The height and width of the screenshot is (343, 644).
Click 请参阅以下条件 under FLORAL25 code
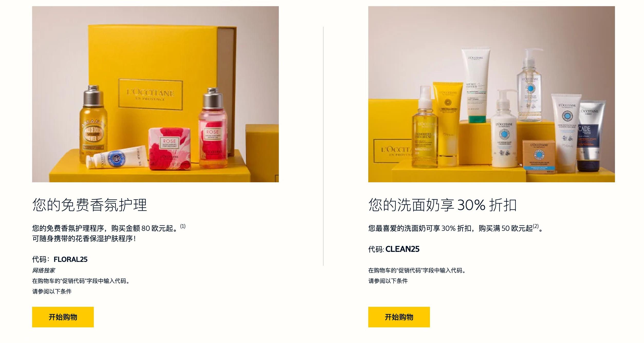tap(52, 291)
